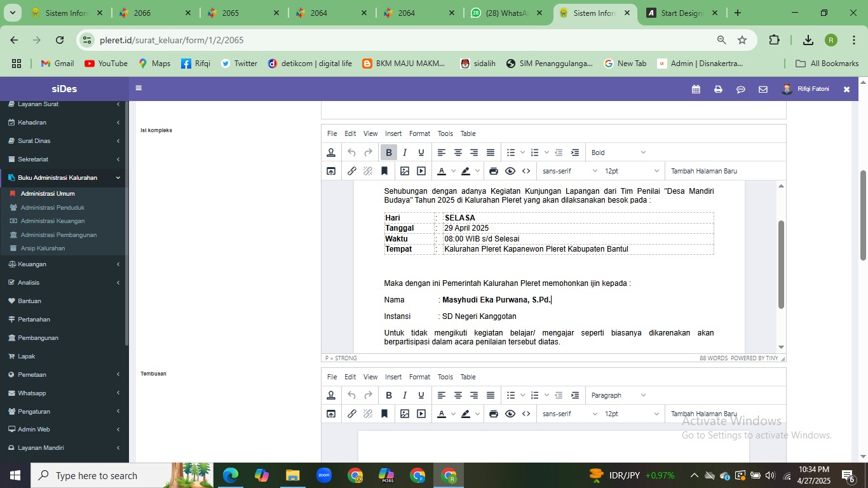Expand bullet list style arrow in Isi kompleks editor
Viewport: 868px width, 488px height.
(x=522, y=152)
